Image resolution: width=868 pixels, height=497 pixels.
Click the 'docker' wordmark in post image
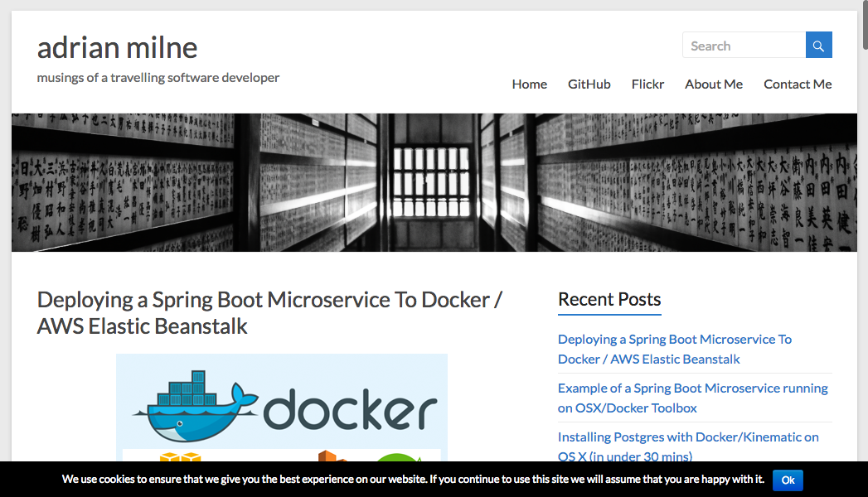coord(350,410)
